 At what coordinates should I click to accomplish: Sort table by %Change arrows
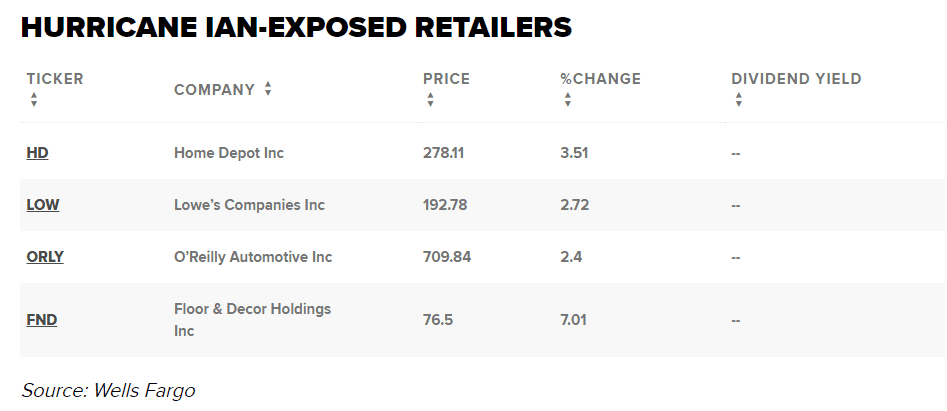pyautogui.click(x=567, y=100)
